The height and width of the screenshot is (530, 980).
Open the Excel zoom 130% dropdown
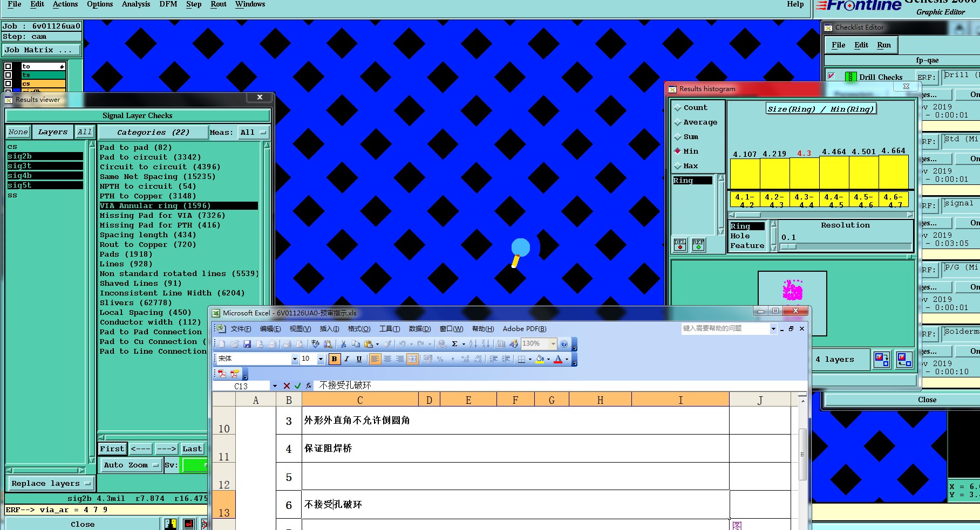[x=553, y=343]
